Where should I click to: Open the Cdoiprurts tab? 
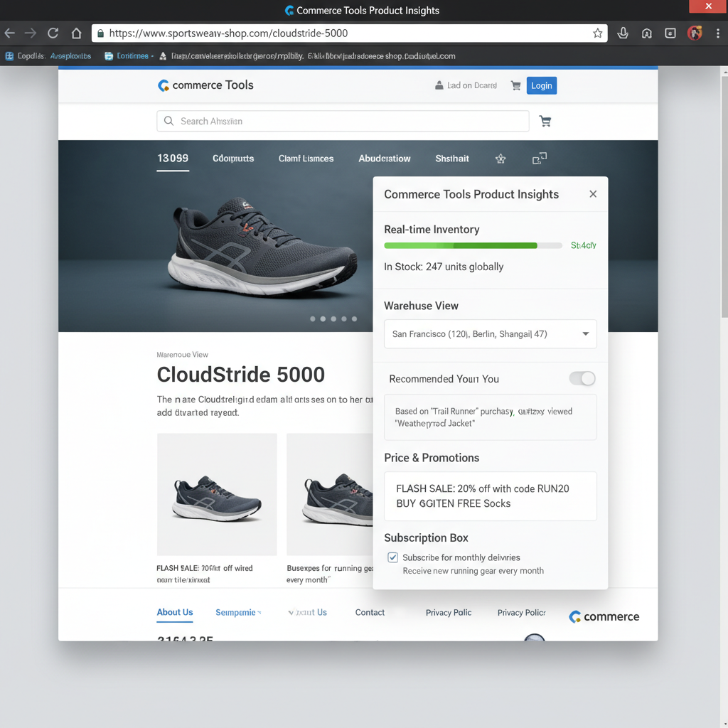[x=233, y=159]
